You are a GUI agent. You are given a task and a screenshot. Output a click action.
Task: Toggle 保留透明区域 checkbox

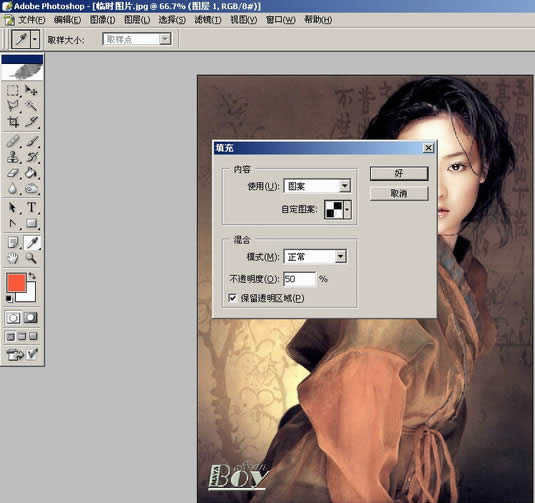click(x=232, y=298)
